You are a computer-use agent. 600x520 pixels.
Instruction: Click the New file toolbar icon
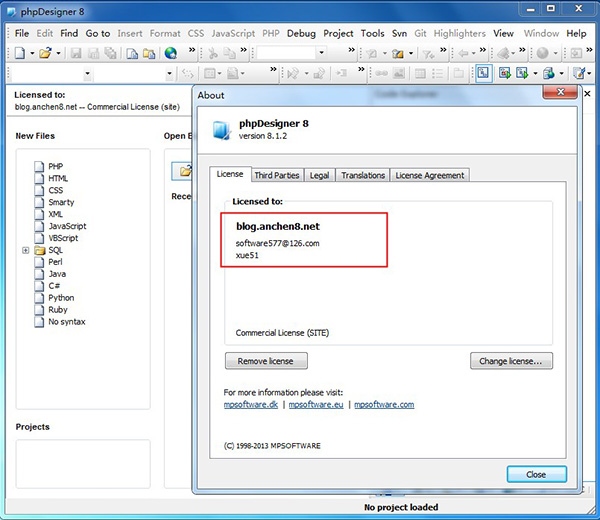coord(18,53)
